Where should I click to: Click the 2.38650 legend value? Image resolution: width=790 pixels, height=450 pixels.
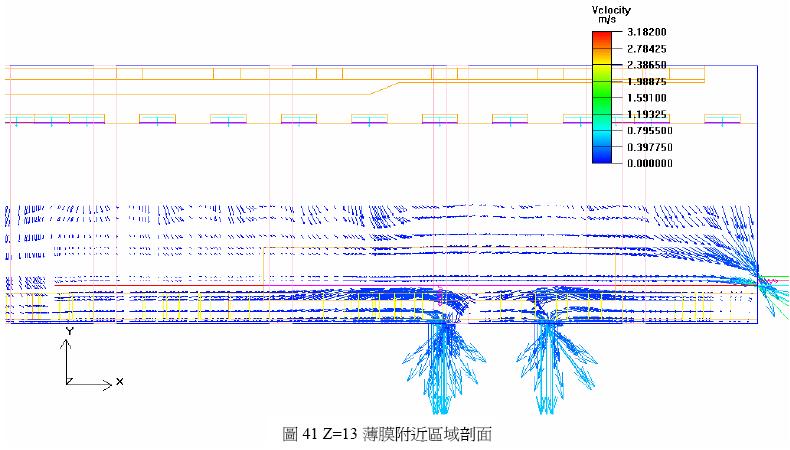(x=647, y=65)
